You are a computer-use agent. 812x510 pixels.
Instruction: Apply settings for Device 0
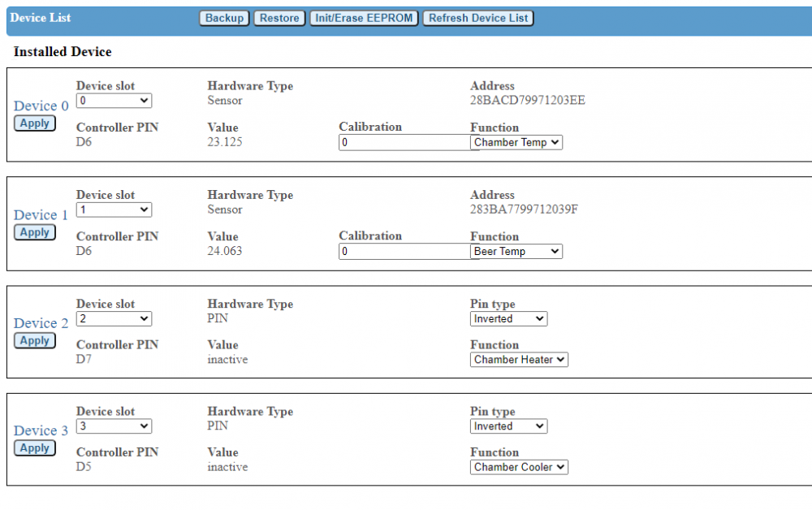pyautogui.click(x=35, y=123)
